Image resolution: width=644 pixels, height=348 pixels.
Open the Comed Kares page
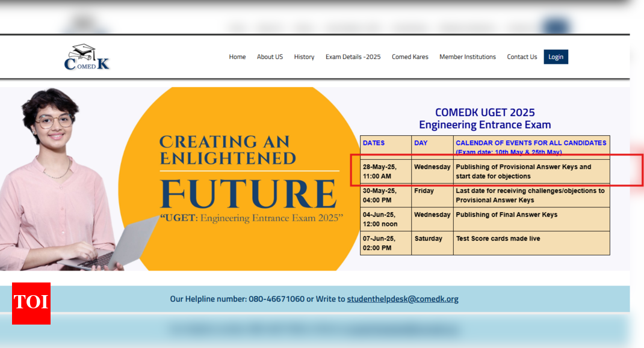pyautogui.click(x=410, y=56)
